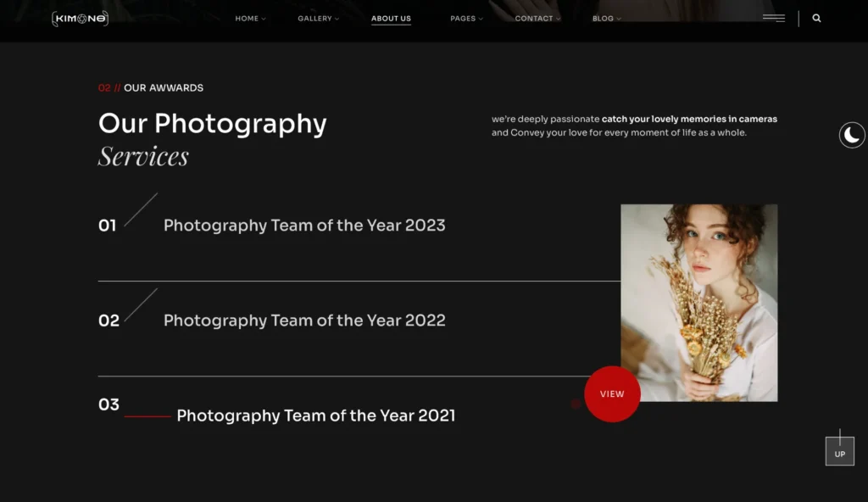Toggle dark mode with moon icon
The image size is (868, 502).
(x=852, y=135)
